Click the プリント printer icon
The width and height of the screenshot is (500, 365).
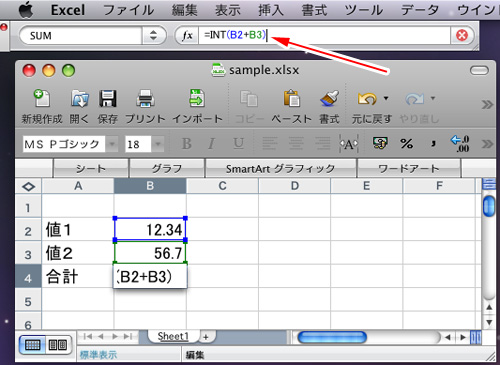coord(145,99)
